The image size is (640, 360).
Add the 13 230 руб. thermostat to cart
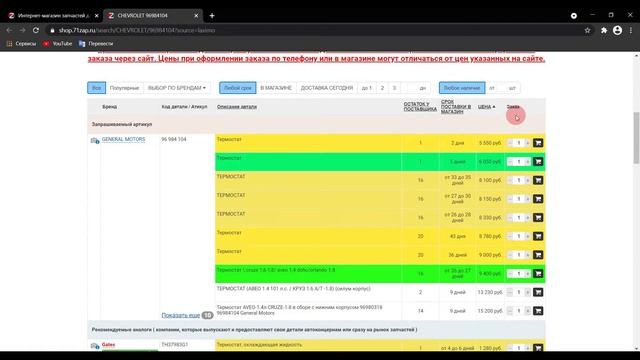538,292
